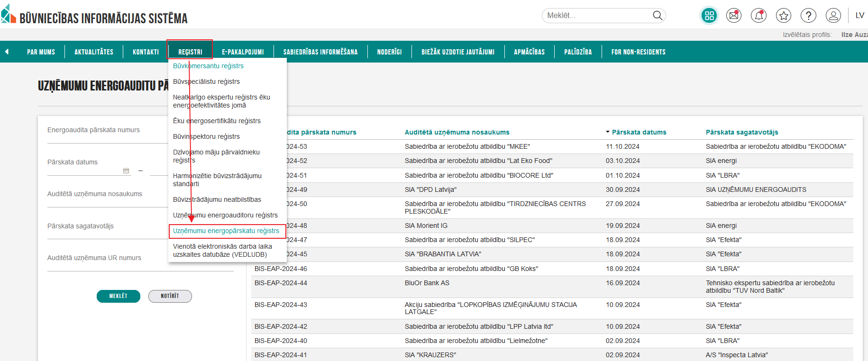The width and height of the screenshot is (868, 361).
Task: Choose Būvkomersantu reģistrs from the menu
Action: click(x=208, y=66)
